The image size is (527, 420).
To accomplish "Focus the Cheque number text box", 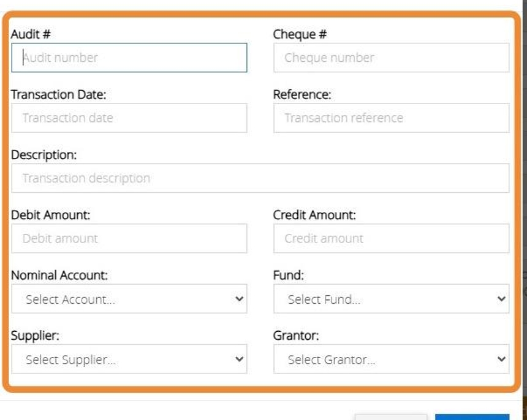I will coord(391,58).
